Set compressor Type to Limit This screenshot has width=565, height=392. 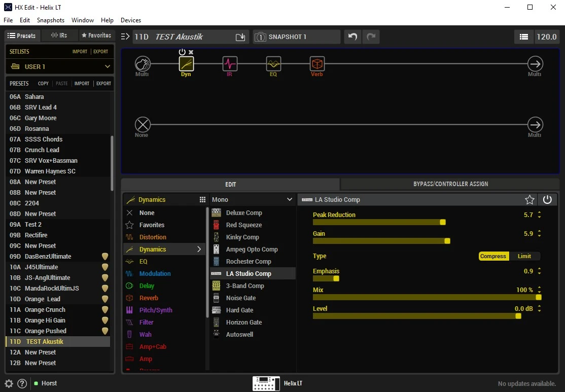point(524,256)
